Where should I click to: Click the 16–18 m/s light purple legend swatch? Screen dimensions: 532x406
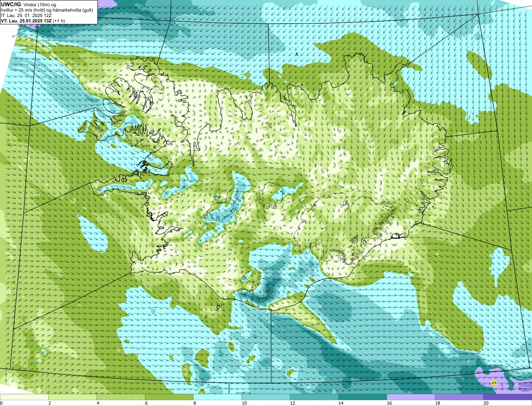tap(411, 397)
